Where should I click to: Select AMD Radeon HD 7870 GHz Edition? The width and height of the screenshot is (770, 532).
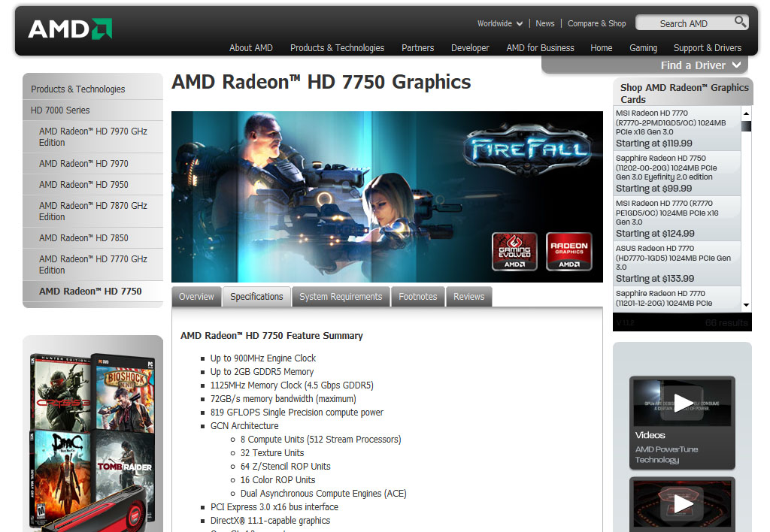[93, 211]
